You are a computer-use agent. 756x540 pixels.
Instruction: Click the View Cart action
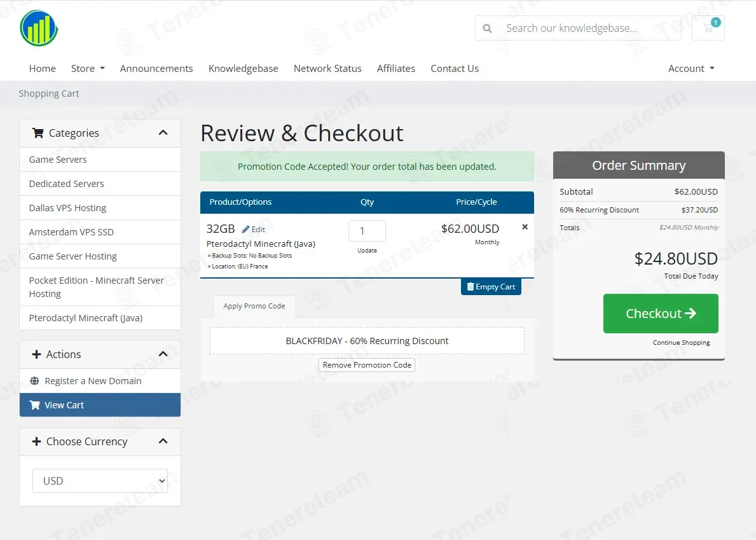pos(100,405)
